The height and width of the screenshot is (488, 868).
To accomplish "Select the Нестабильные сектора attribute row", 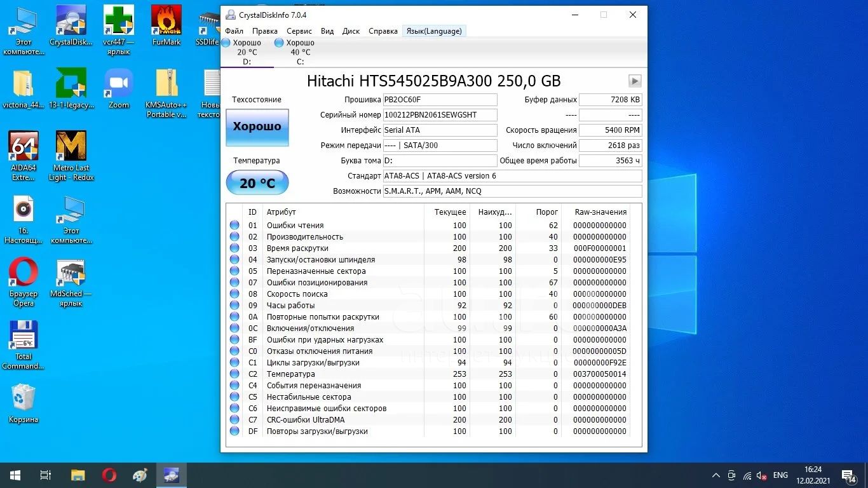I will pyautogui.click(x=429, y=396).
